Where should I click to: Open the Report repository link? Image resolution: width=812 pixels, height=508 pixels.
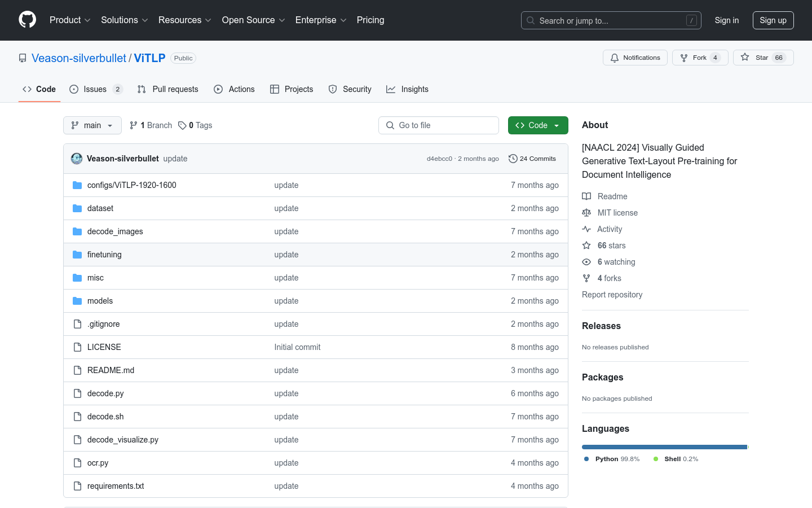click(x=612, y=295)
